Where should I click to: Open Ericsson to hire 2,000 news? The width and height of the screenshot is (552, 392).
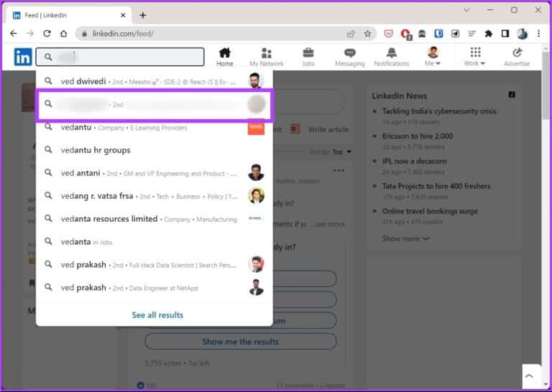pos(418,136)
